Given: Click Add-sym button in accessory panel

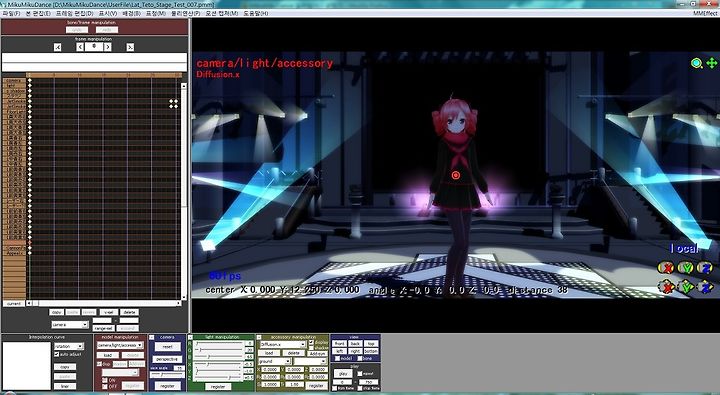Looking at the screenshot, I should point(317,354).
